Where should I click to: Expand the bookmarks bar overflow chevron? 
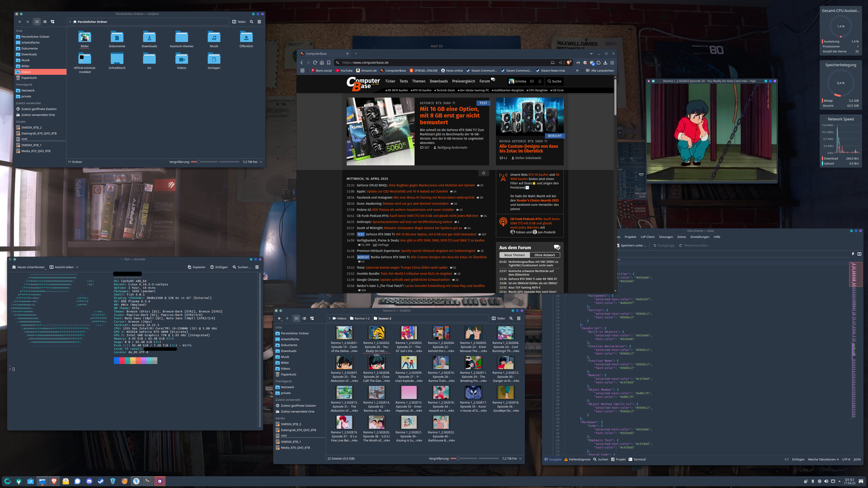[x=577, y=71]
